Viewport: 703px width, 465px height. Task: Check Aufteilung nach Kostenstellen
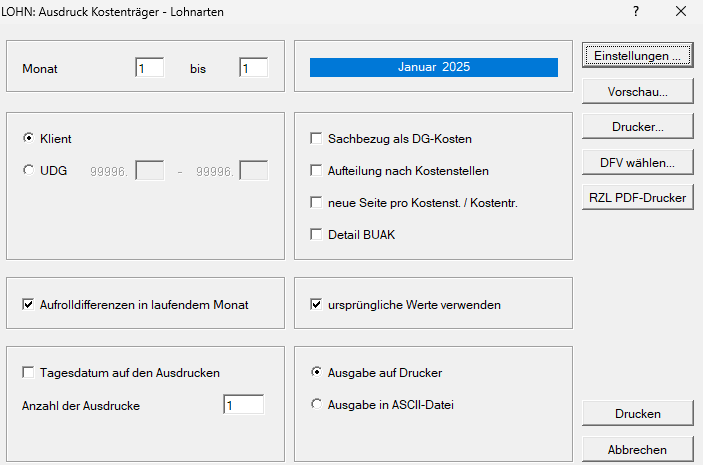click(317, 171)
